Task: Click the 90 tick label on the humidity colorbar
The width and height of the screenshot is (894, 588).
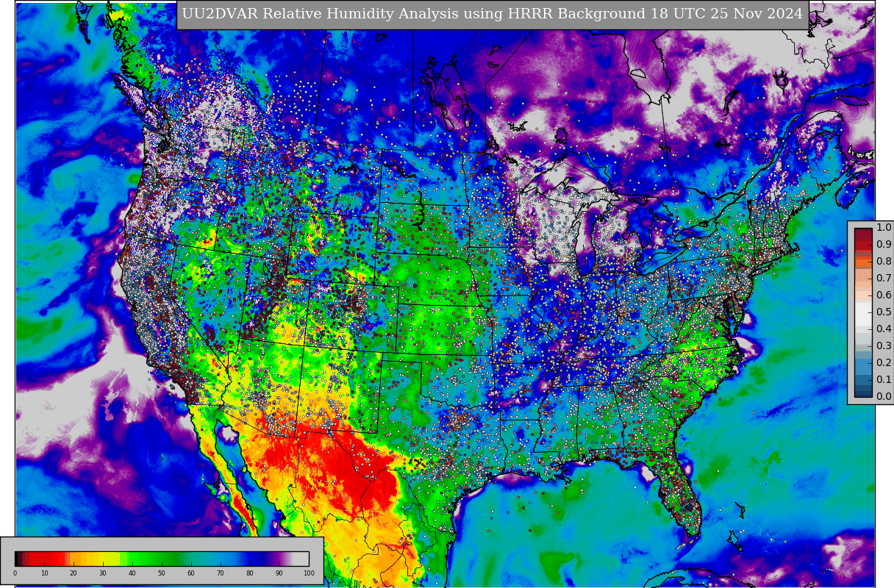Action: 279,573
